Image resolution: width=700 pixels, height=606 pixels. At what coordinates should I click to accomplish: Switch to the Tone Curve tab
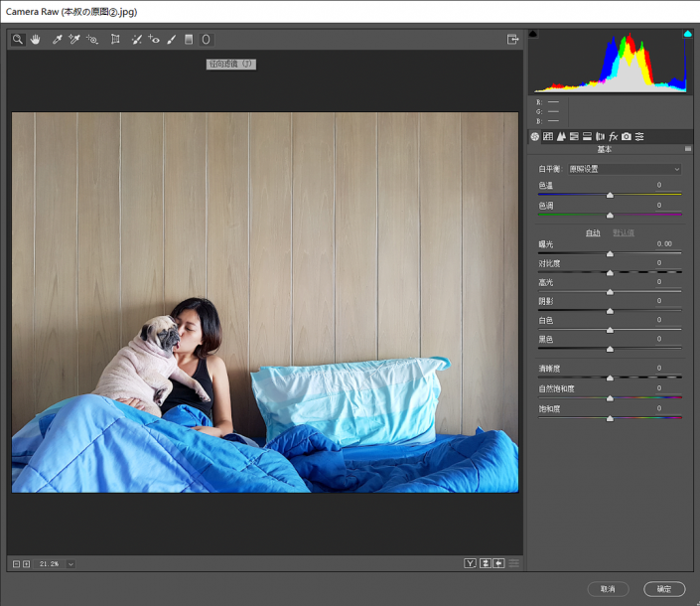tap(548, 136)
